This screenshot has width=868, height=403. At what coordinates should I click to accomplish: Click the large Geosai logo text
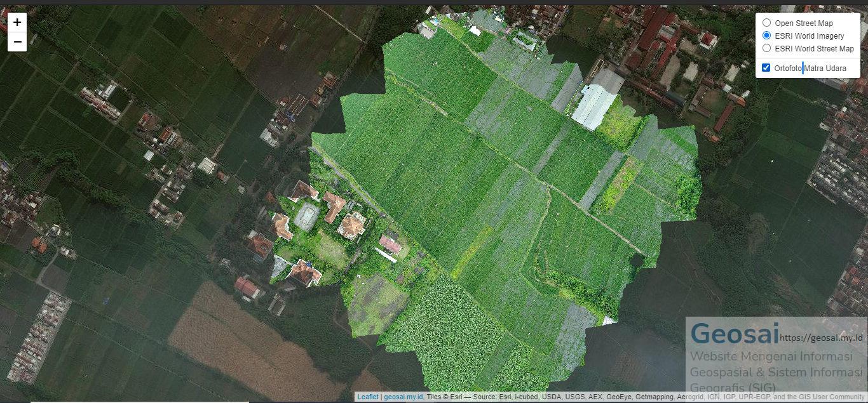point(734,334)
